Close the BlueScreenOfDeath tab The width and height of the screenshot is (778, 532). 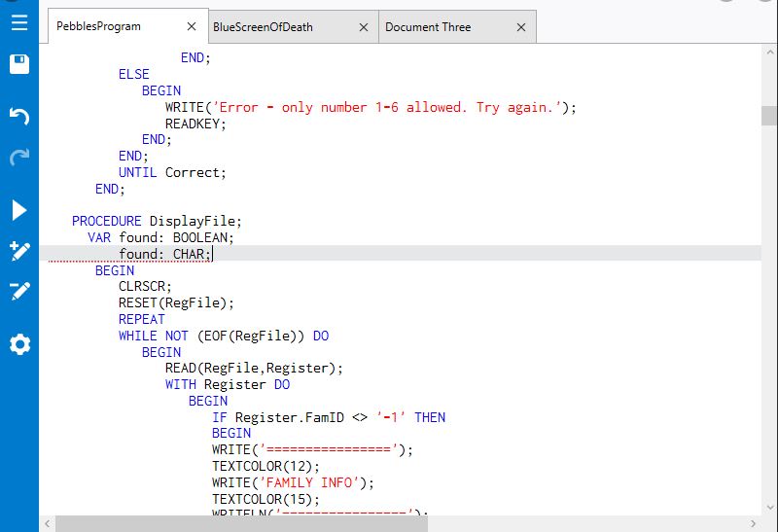point(364,27)
